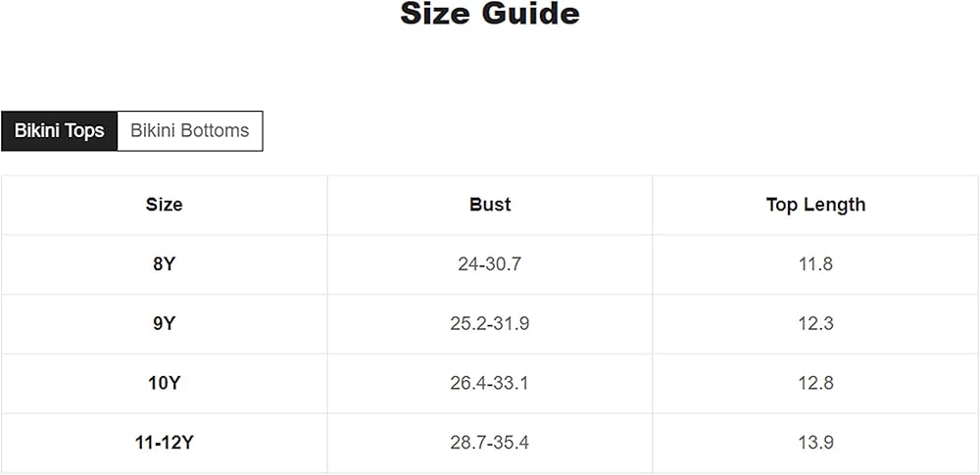Click the Bust column header
This screenshot has height=475, width=980.
[490, 205]
